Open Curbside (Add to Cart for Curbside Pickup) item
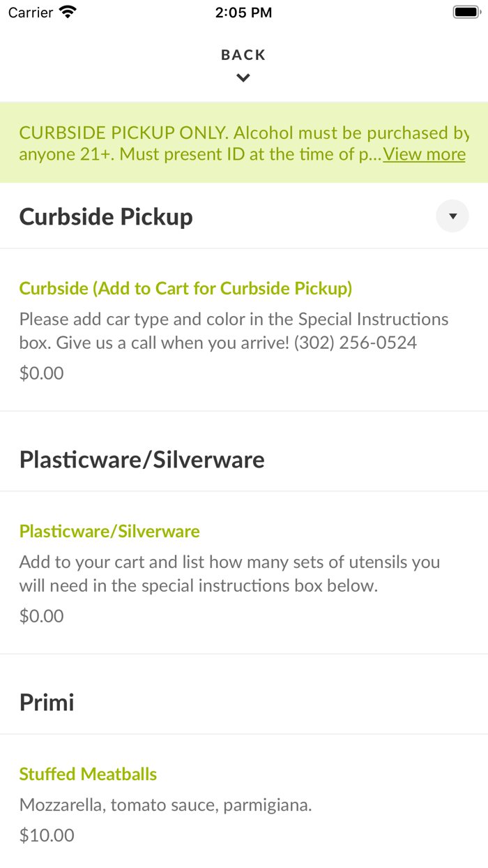 (x=185, y=288)
